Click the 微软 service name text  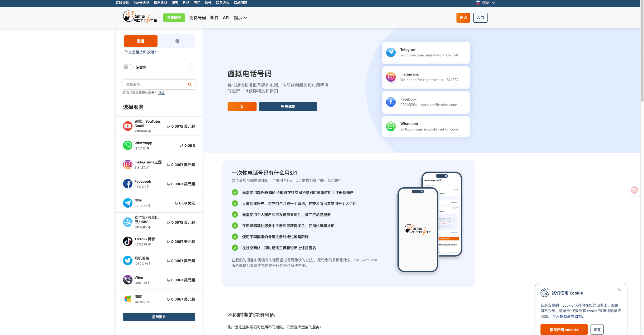(x=138, y=297)
